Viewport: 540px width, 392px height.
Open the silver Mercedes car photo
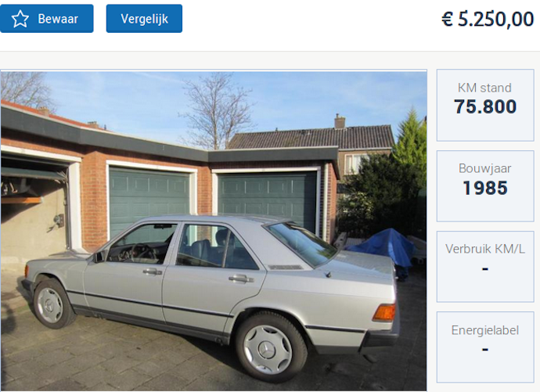tap(214, 230)
